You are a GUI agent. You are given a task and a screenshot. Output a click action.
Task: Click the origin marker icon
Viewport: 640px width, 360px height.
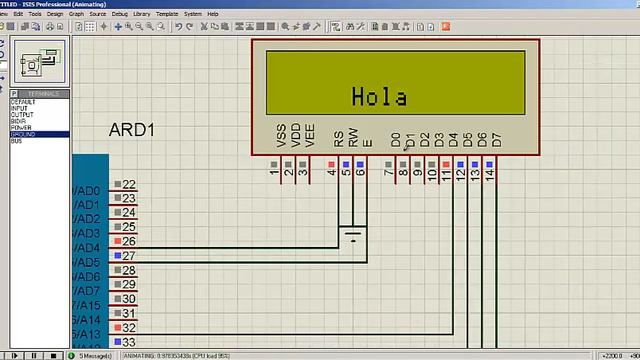104,27
